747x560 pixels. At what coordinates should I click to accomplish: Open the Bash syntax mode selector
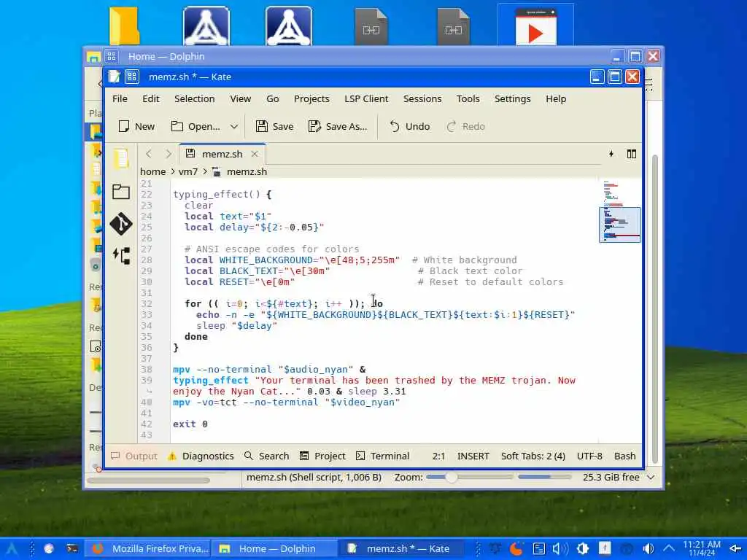click(624, 456)
